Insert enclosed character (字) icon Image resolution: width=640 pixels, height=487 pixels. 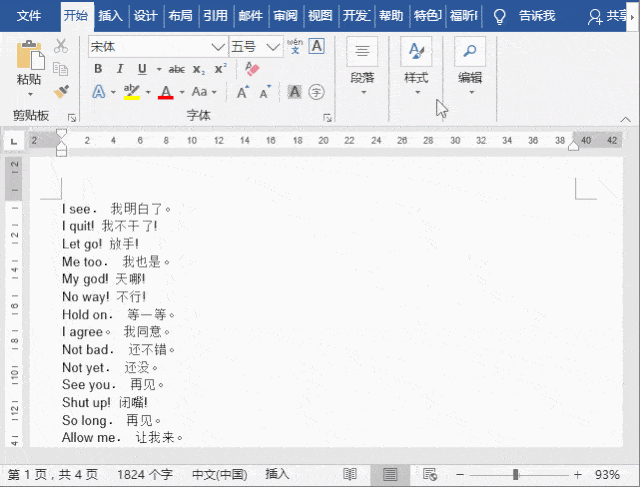click(x=316, y=92)
